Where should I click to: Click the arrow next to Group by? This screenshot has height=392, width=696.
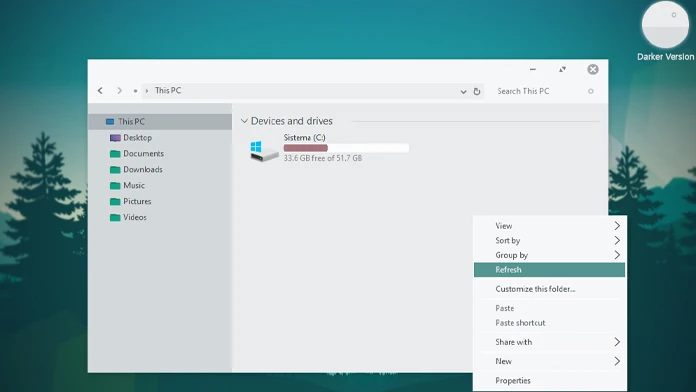[617, 255]
